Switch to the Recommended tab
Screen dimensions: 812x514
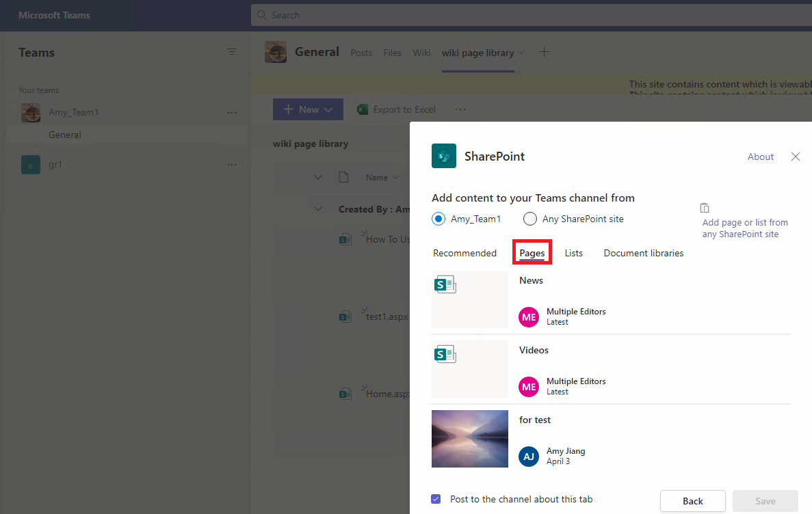click(x=464, y=253)
